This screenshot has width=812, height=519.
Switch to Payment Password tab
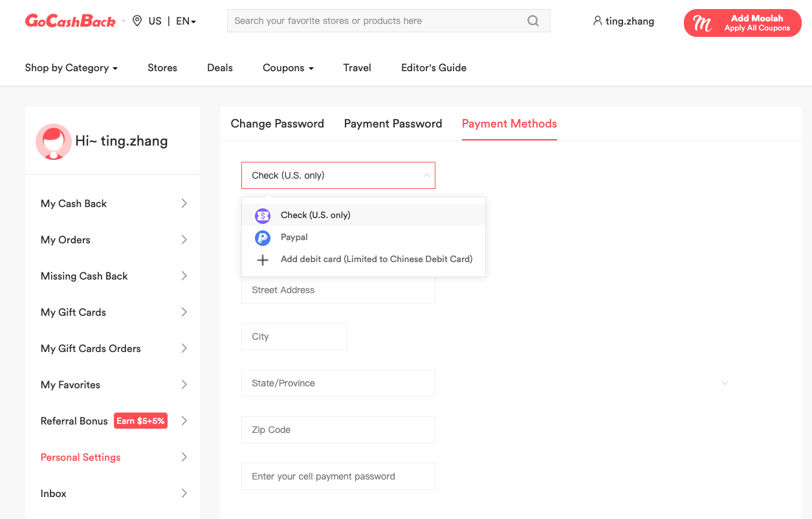[x=393, y=124]
